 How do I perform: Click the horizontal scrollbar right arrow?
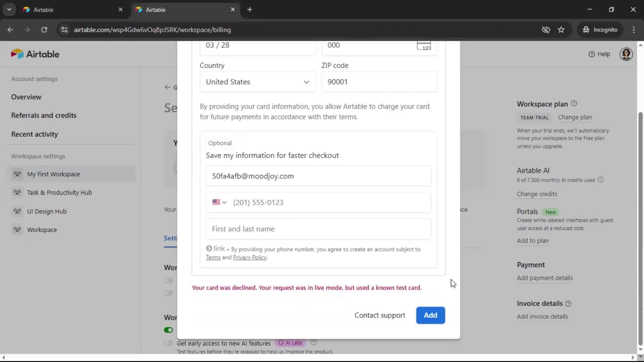coord(633,358)
